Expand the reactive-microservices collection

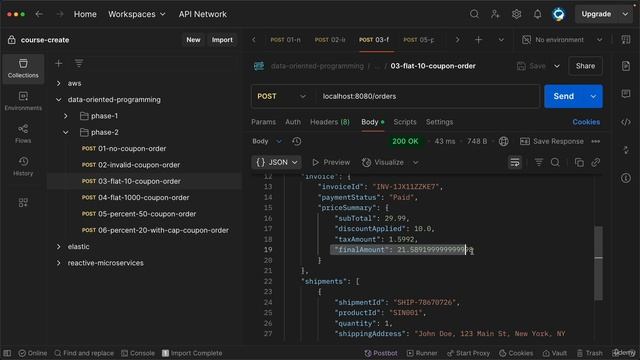[59, 263]
